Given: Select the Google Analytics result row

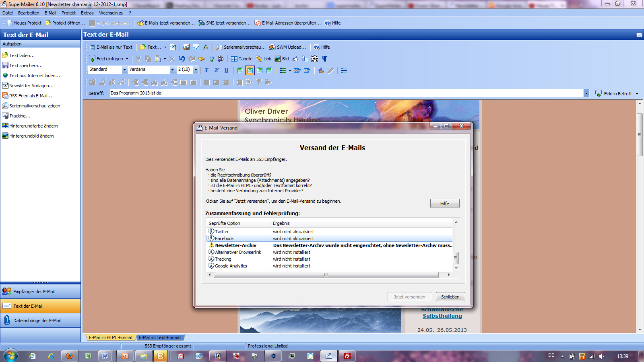Looking at the screenshot, I should [330, 266].
